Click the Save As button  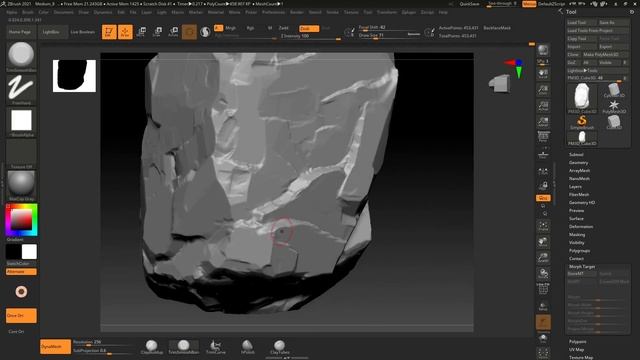coord(613,23)
